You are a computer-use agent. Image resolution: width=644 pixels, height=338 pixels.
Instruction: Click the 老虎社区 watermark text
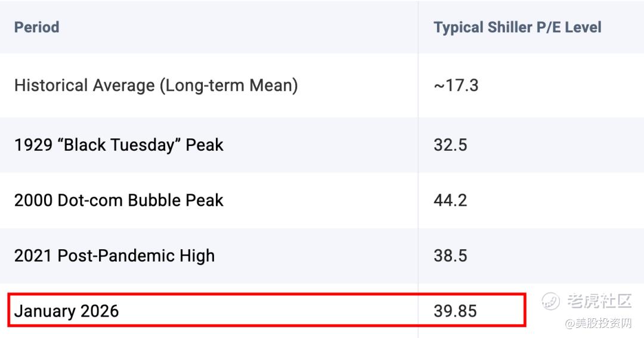[599, 301]
